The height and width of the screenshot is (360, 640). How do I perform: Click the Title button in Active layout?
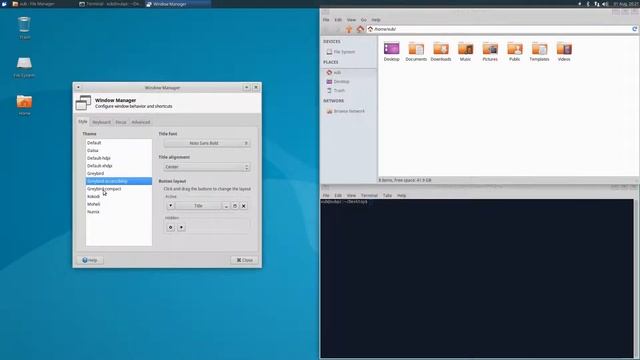pos(198,206)
